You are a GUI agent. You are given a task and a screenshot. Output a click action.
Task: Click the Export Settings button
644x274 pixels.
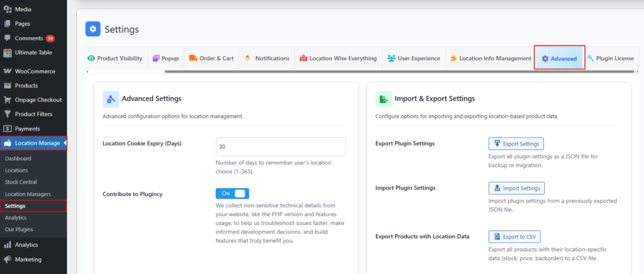(x=516, y=144)
